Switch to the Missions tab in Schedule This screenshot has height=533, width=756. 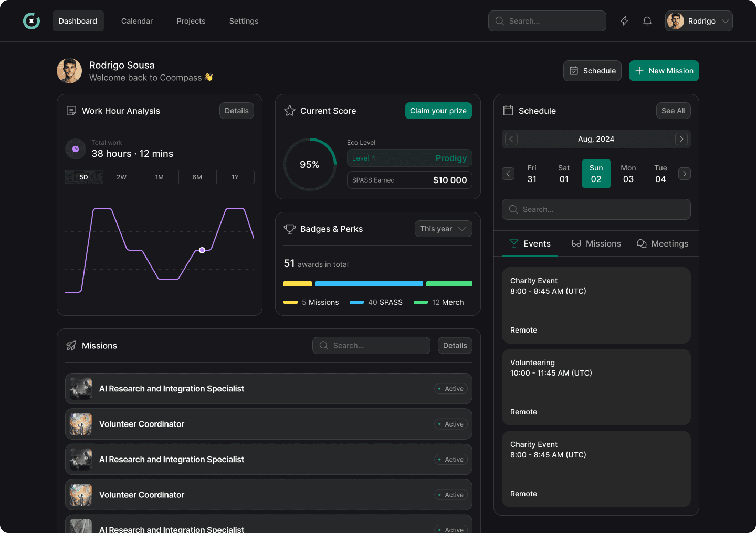point(596,243)
